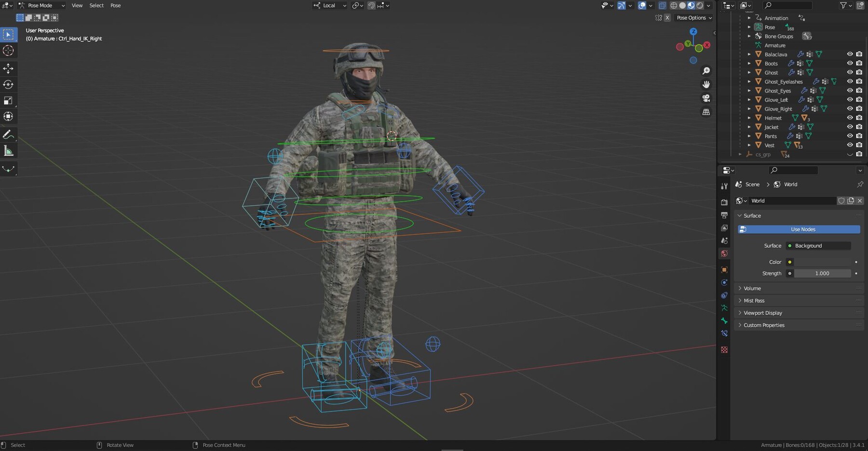Screen dimensions: 868x451
Task: Hide the Balaclava object in the viewport
Action: point(850,54)
